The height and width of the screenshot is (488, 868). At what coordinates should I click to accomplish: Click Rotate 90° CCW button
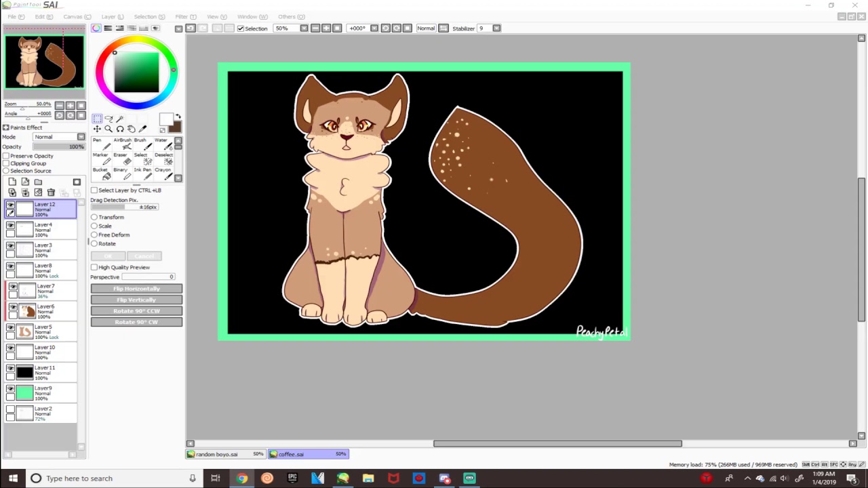(x=136, y=311)
